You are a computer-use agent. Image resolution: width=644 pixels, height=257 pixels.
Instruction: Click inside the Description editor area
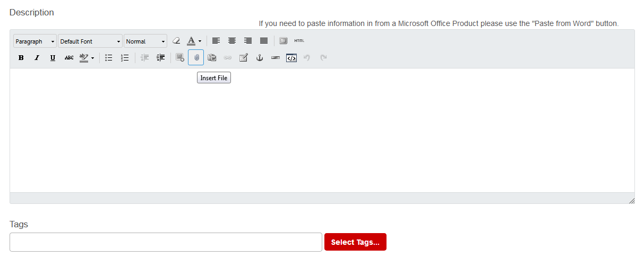[322, 130]
